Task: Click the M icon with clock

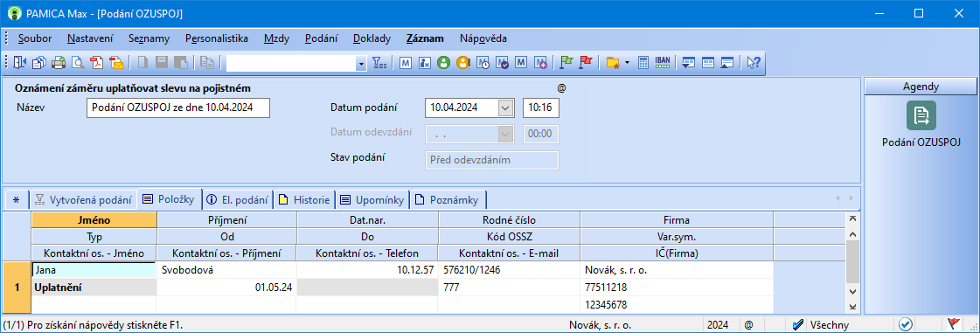Action: point(483,62)
